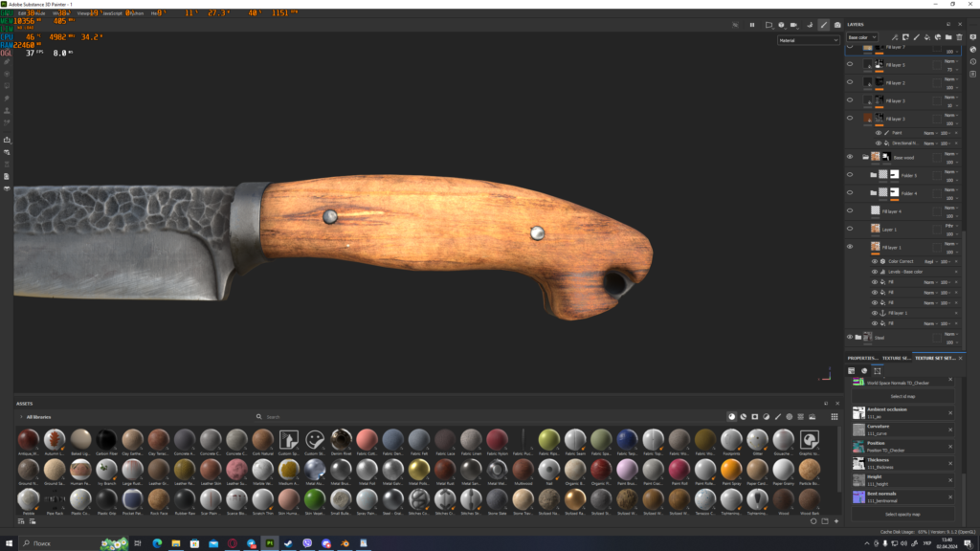This screenshot has height=551, width=980.
Task: Open the Material viewport mode dropdown
Action: tap(808, 40)
